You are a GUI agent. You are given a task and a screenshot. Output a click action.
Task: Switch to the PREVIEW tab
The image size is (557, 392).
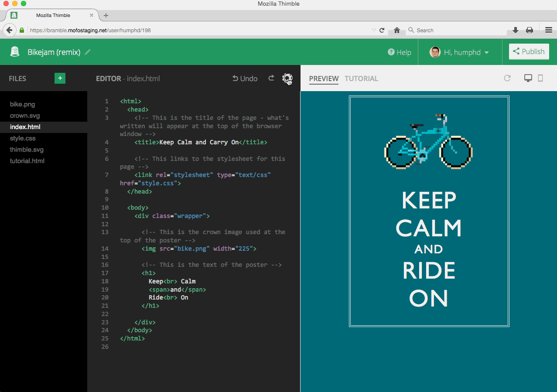324,78
